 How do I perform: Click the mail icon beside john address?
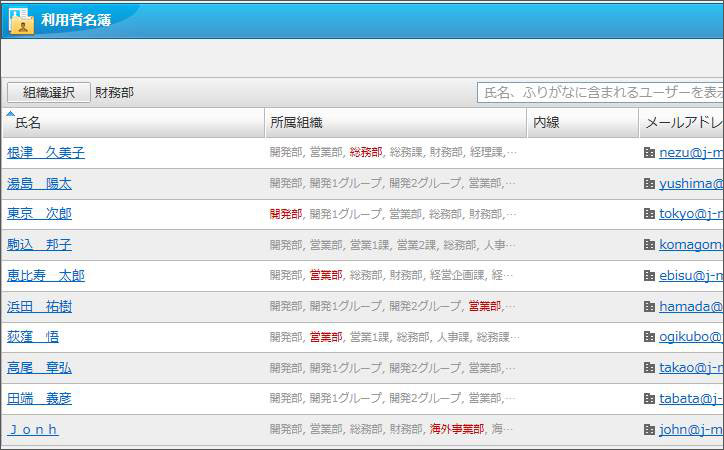coord(649,430)
